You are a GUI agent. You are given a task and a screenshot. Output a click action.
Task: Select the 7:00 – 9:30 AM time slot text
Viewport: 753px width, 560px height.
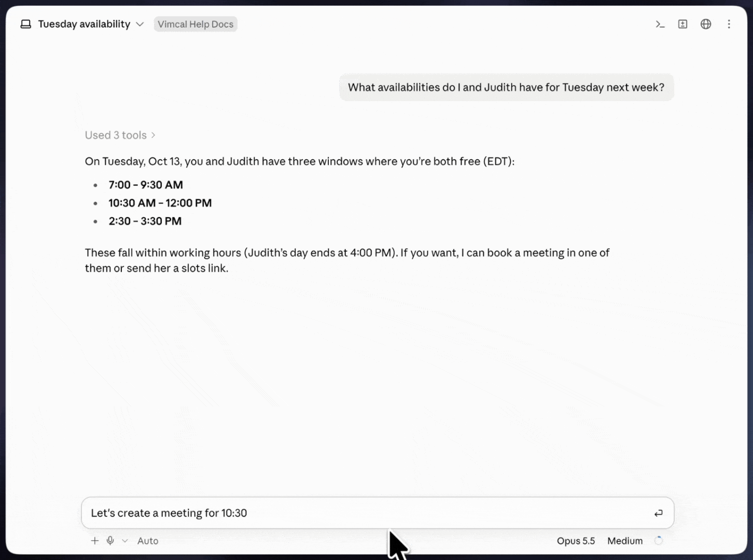coord(146,185)
